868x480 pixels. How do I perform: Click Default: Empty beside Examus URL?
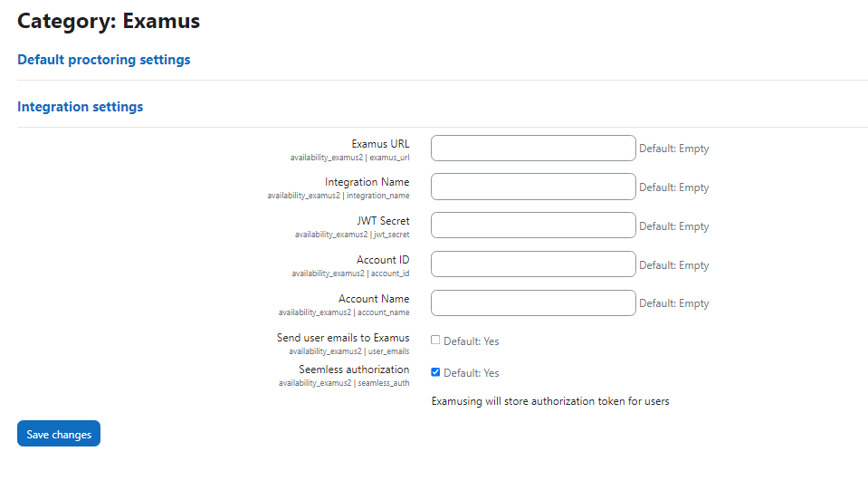coord(673,149)
